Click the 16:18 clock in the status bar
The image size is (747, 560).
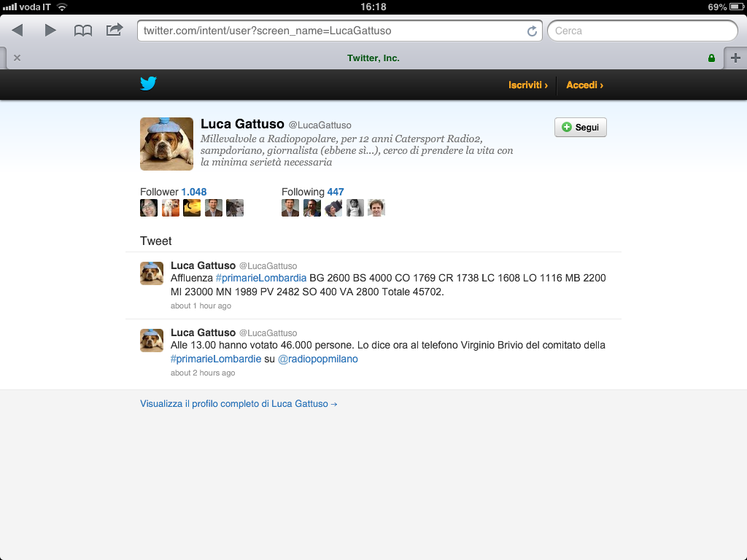tap(373, 7)
